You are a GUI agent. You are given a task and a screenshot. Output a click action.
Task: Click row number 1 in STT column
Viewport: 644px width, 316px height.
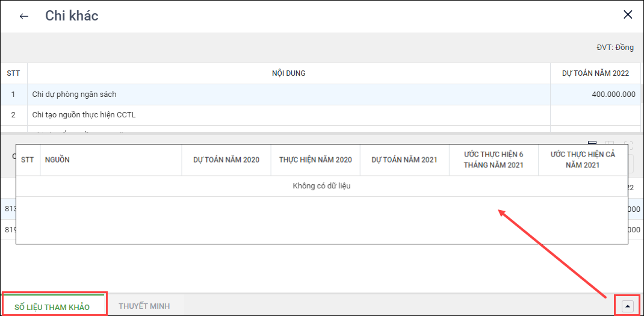click(x=13, y=94)
